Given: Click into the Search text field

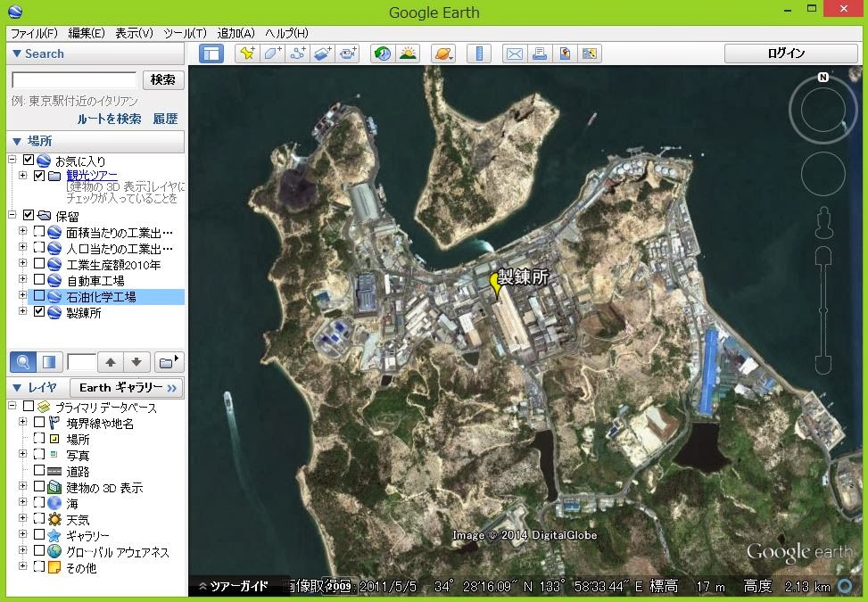Looking at the screenshot, I should pos(74,80).
